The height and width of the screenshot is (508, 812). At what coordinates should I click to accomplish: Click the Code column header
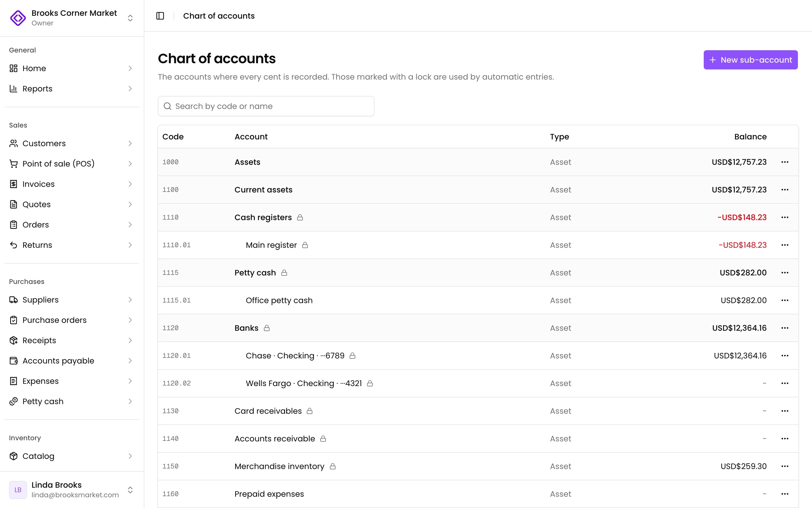click(173, 137)
